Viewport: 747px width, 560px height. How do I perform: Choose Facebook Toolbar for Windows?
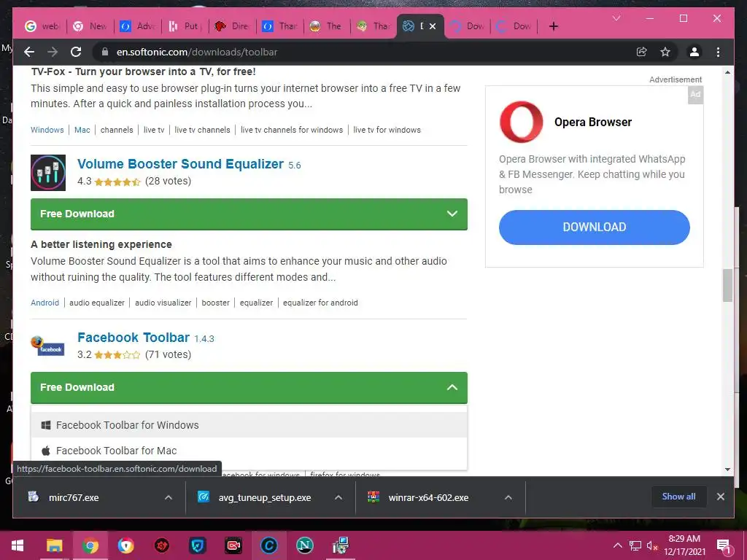click(249, 425)
